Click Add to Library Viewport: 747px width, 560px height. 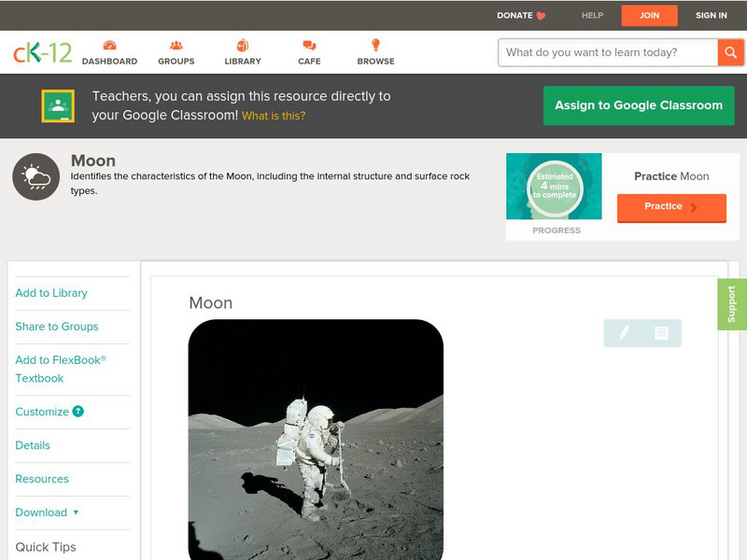pyautogui.click(x=51, y=293)
